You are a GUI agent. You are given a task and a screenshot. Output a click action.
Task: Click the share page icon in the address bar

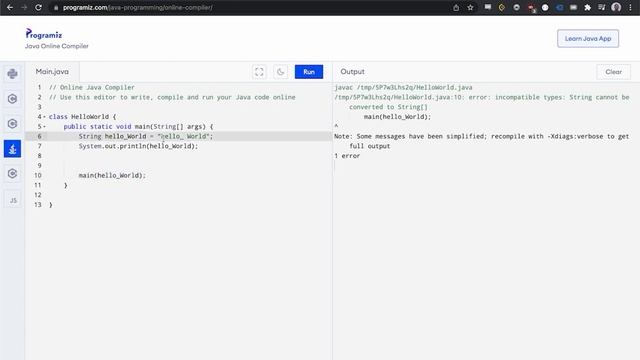pyautogui.click(x=456, y=7)
